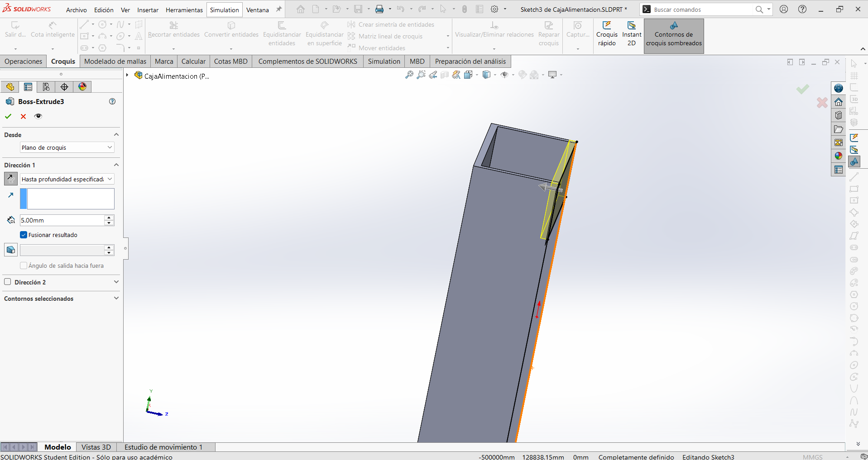Open Feature Manager design tree tab
The height and width of the screenshot is (460, 868).
point(10,87)
